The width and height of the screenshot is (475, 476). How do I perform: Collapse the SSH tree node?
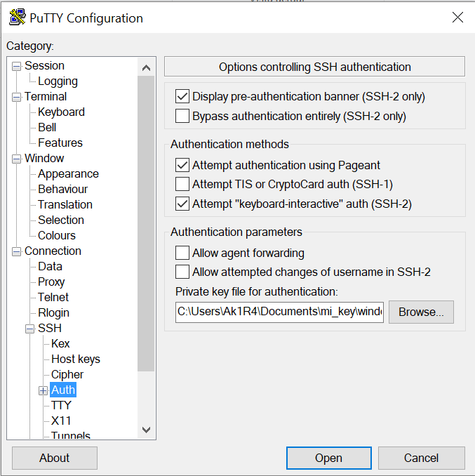pyautogui.click(x=29, y=329)
